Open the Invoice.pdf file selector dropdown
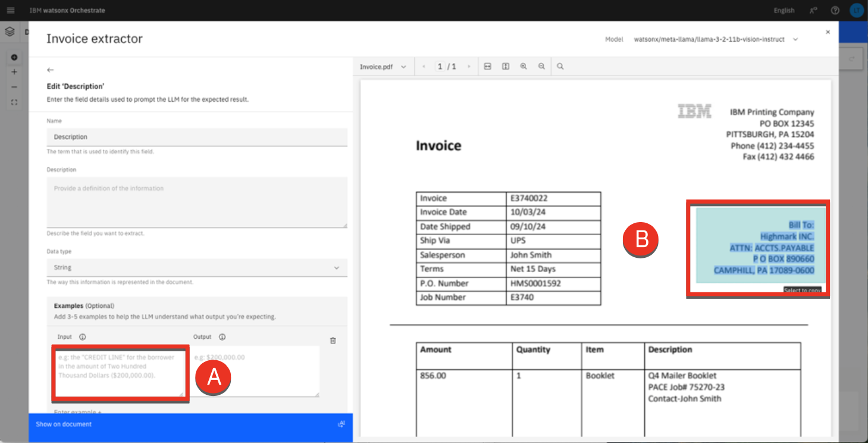This screenshot has height=443, width=868. 383,67
